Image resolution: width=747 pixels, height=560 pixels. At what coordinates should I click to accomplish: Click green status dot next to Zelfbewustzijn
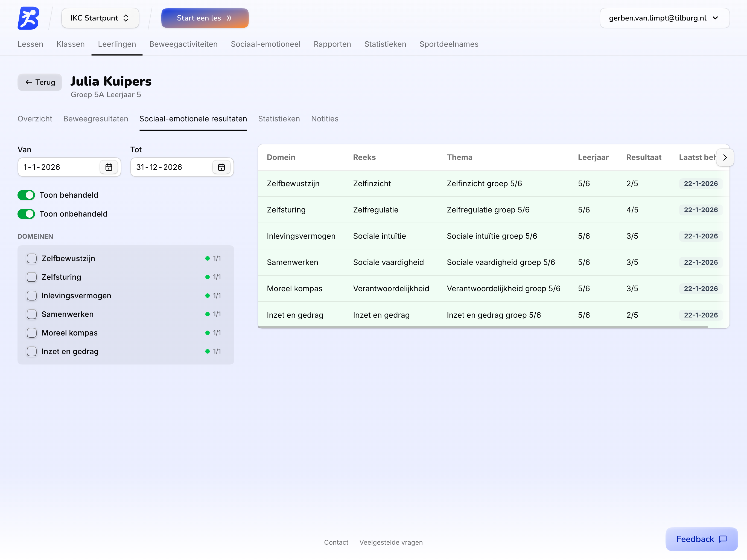[207, 258]
